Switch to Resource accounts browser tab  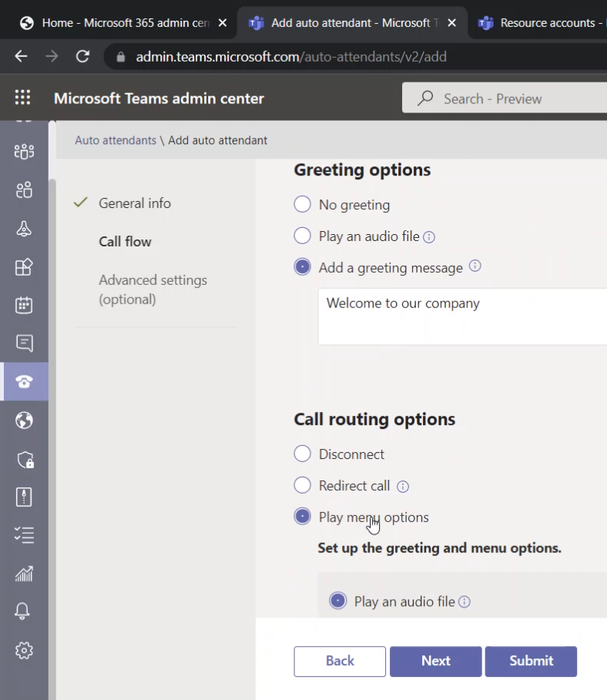point(539,23)
